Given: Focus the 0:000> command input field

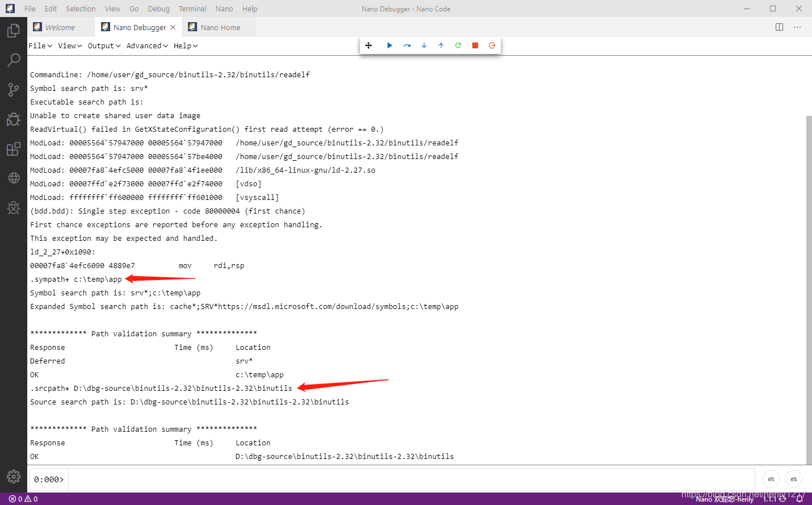Looking at the screenshot, I should pyautogui.click(x=411, y=479).
